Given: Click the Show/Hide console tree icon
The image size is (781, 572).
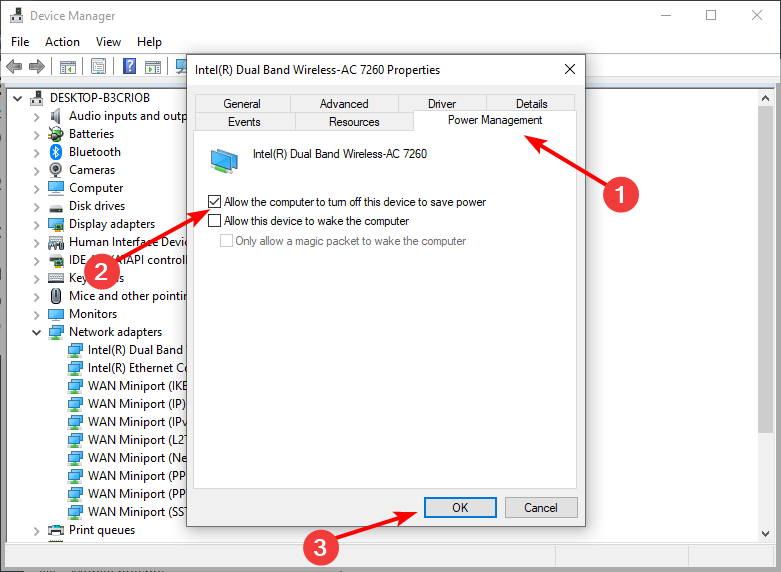Looking at the screenshot, I should (x=68, y=66).
